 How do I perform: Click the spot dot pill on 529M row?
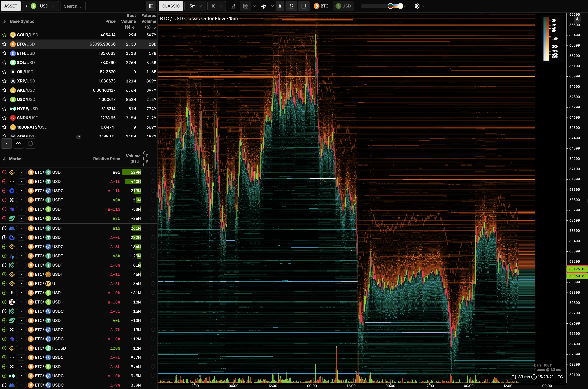21,172
